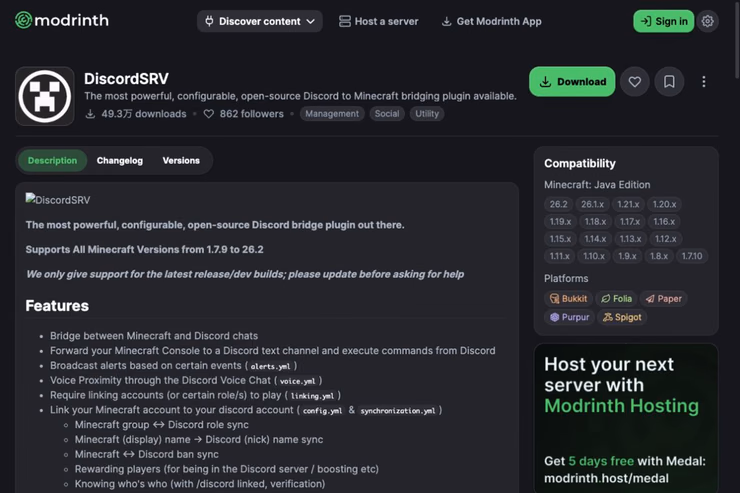Screen dimensions: 740x493
Task: Click the 1.14.x version tag
Action: [x=595, y=239]
